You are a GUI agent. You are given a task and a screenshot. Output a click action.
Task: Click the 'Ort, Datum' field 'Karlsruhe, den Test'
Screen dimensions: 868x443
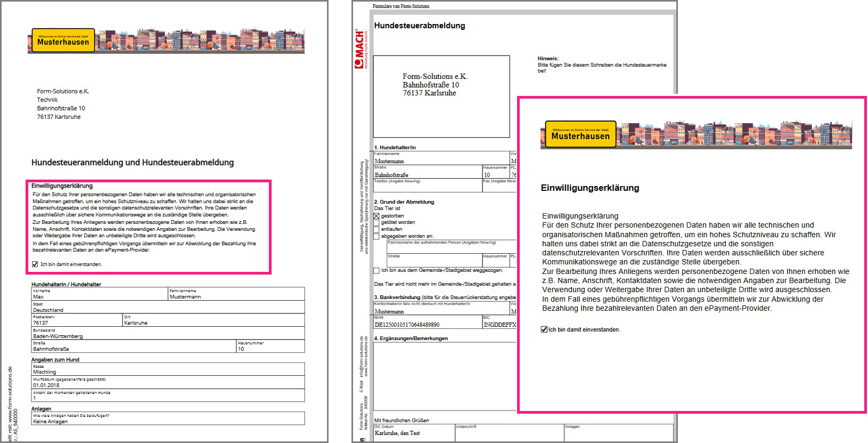[x=414, y=432]
